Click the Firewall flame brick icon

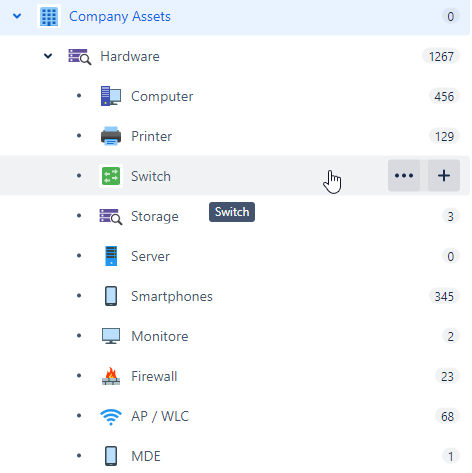(x=111, y=376)
